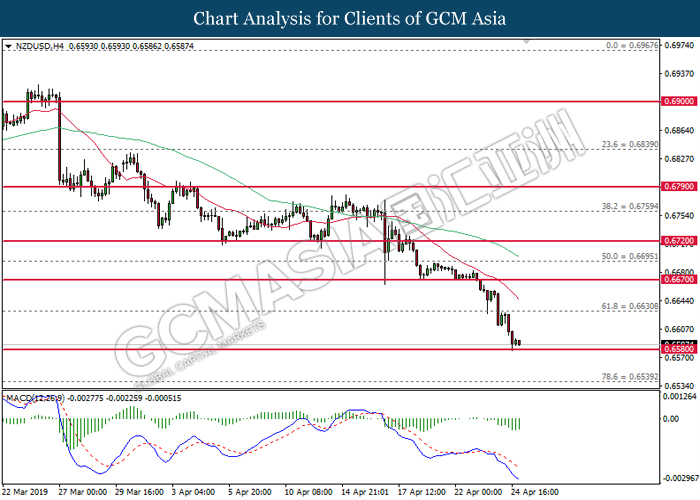700x500 pixels.
Task: Select the Fibonacci label 61.8 = 0.66308
Action: [630, 306]
